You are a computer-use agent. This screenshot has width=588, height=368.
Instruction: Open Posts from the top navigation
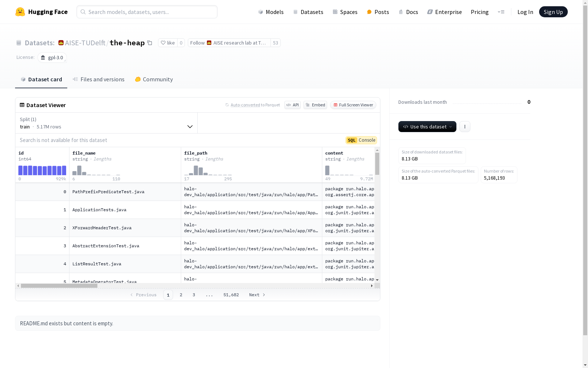[x=378, y=12]
